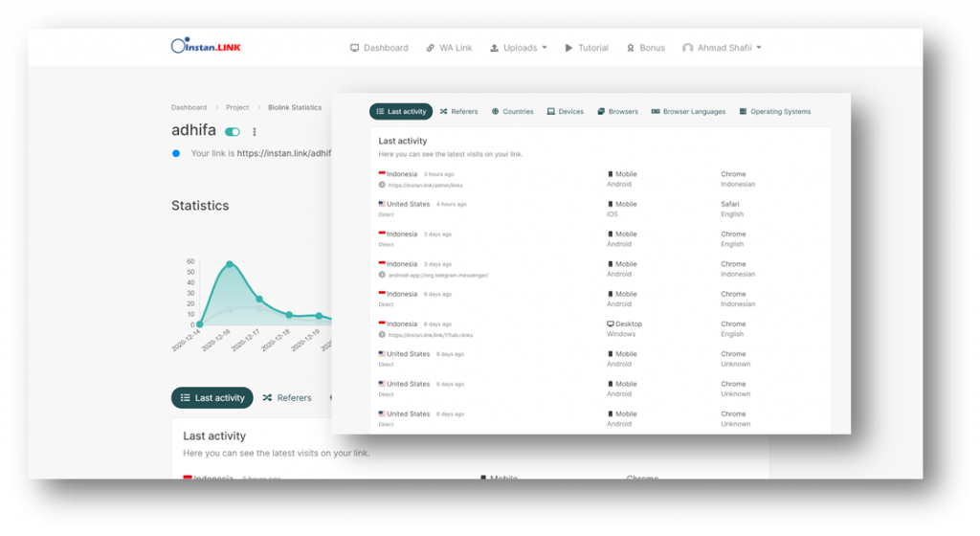Screen dimensions: 980x536
Task: Click the https://instan.link/link/1?tab=links referrer
Action: click(x=430, y=335)
